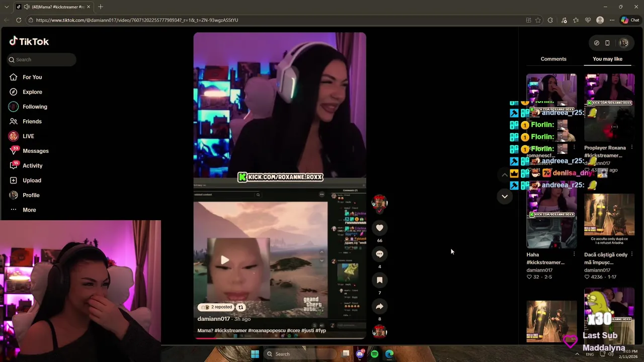Open Messages with unread badge

coord(36,151)
